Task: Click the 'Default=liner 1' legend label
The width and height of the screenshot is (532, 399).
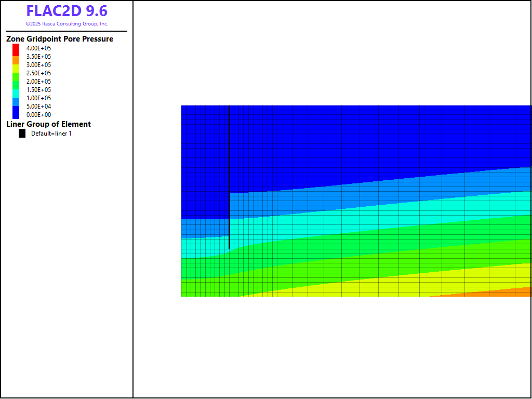Action: (51, 134)
